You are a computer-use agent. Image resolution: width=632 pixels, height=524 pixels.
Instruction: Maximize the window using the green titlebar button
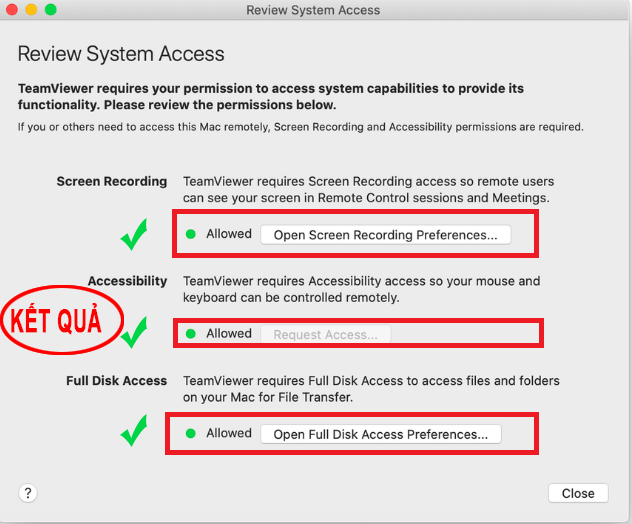51,10
